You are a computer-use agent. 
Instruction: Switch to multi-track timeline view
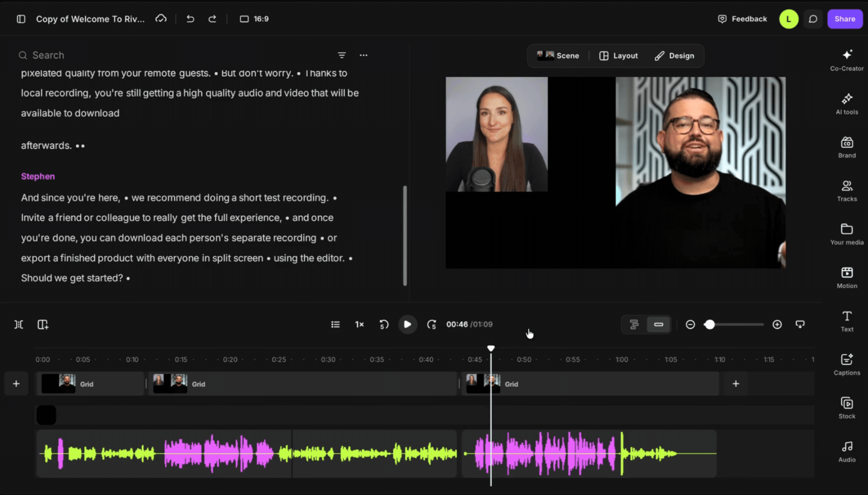click(x=634, y=324)
